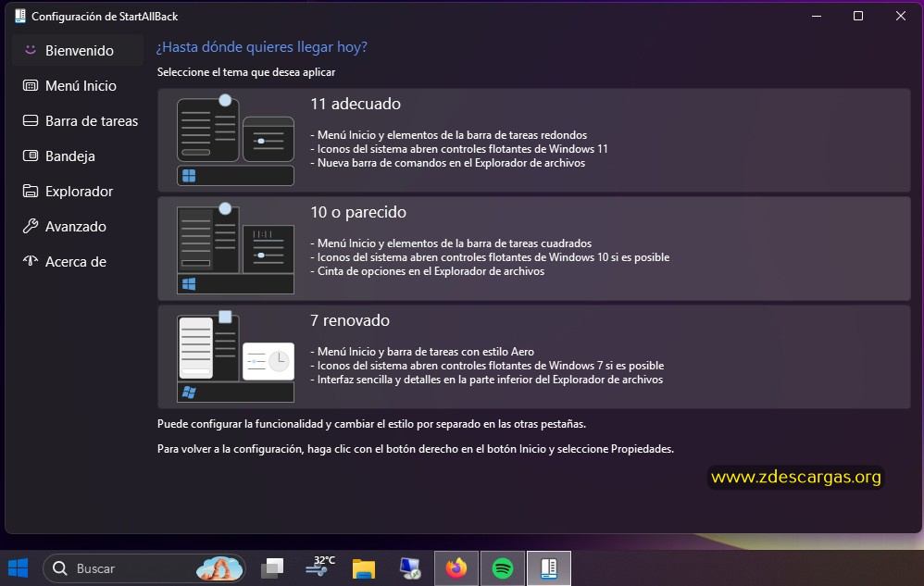Click the Explorador folder icon in sidebar
The height and width of the screenshot is (586, 924).
pos(30,191)
